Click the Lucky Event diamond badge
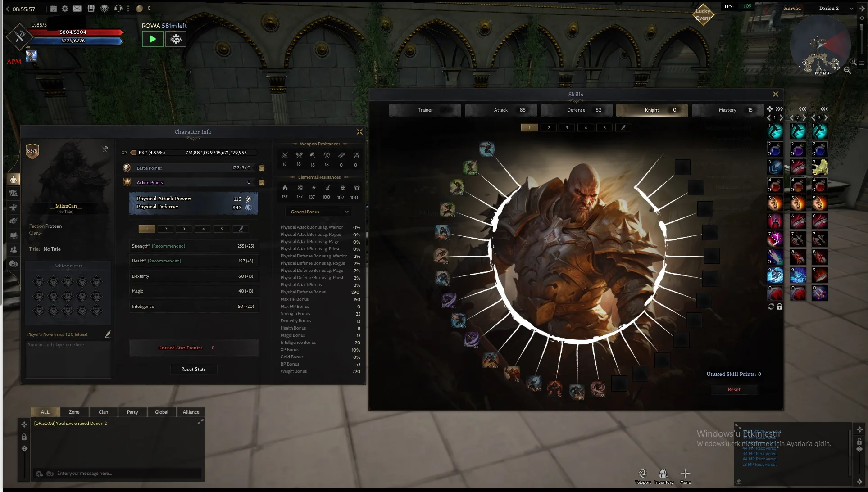This screenshot has width=868, height=492. (703, 14)
